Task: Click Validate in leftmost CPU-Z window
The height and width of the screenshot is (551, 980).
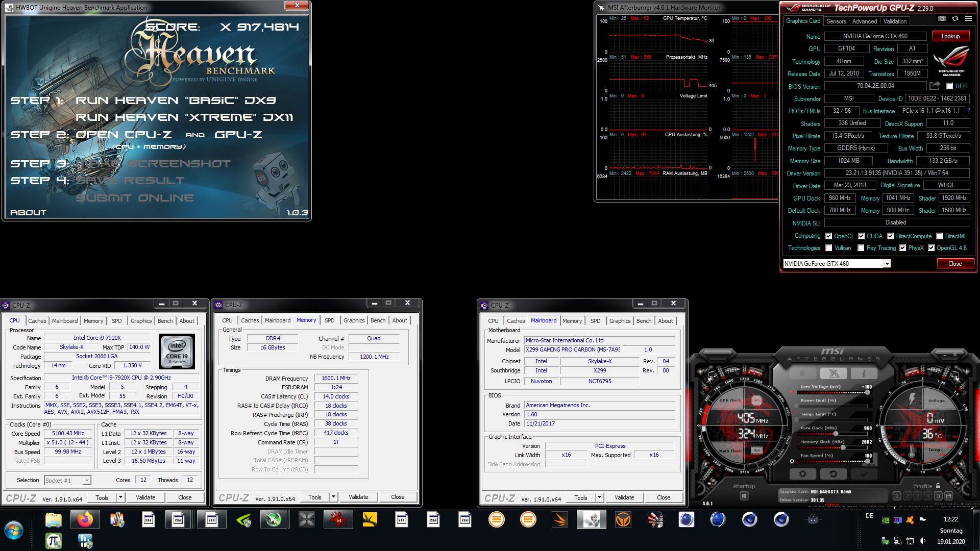Action: pyautogui.click(x=145, y=497)
